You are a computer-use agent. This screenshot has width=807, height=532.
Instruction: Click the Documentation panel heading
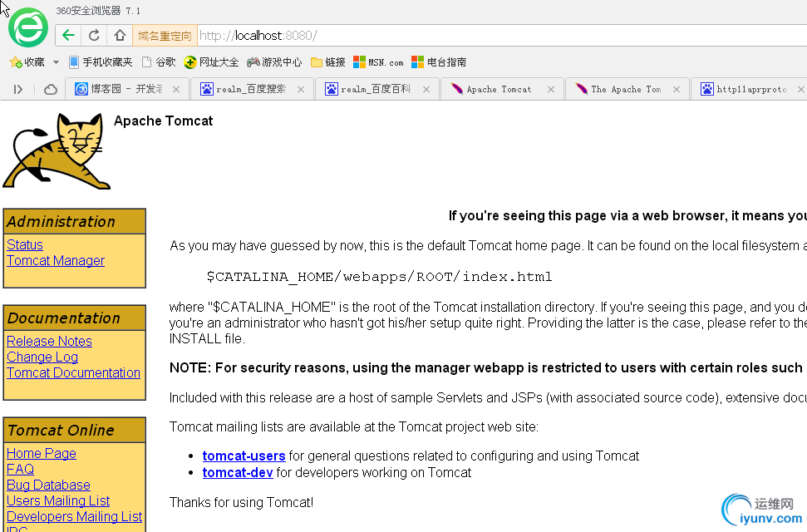[75, 318]
